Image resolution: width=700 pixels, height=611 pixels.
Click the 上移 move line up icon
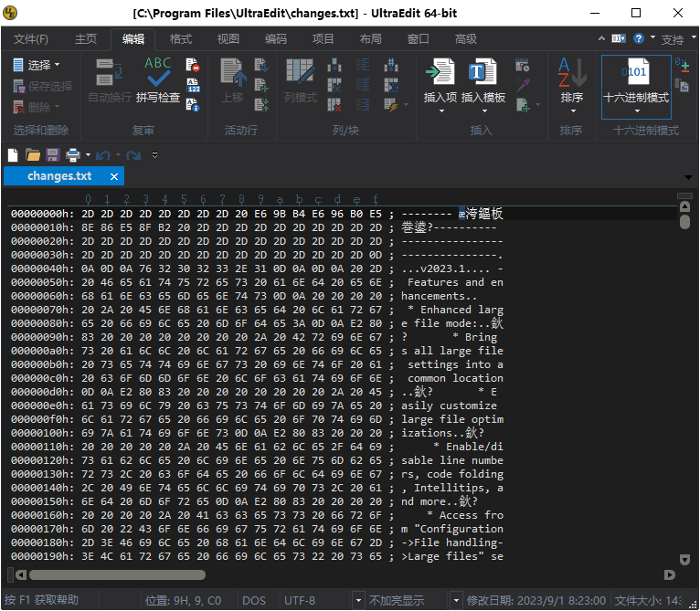[x=233, y=72]
